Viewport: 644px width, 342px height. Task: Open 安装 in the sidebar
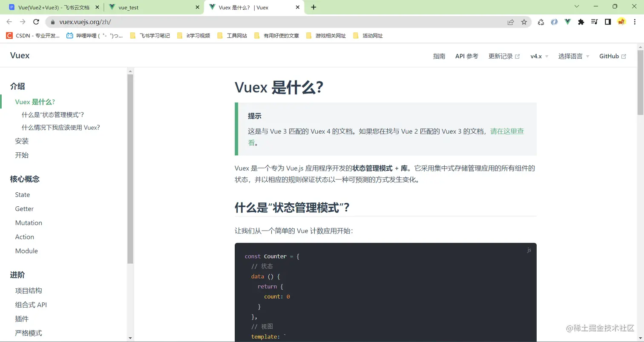point(22,141)
